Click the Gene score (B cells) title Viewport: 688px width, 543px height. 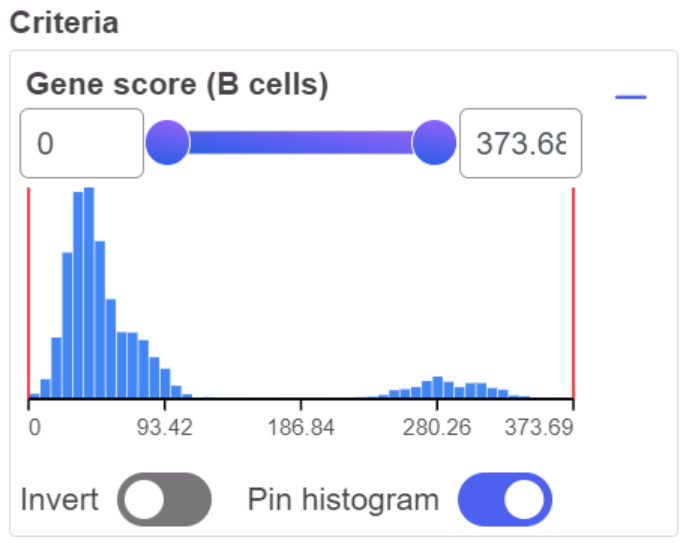(177, 84)
